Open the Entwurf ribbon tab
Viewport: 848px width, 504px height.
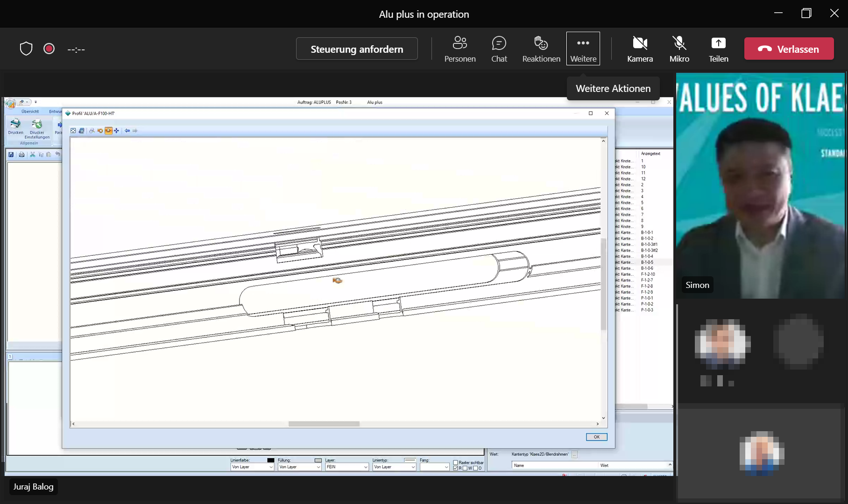point(55,112)
